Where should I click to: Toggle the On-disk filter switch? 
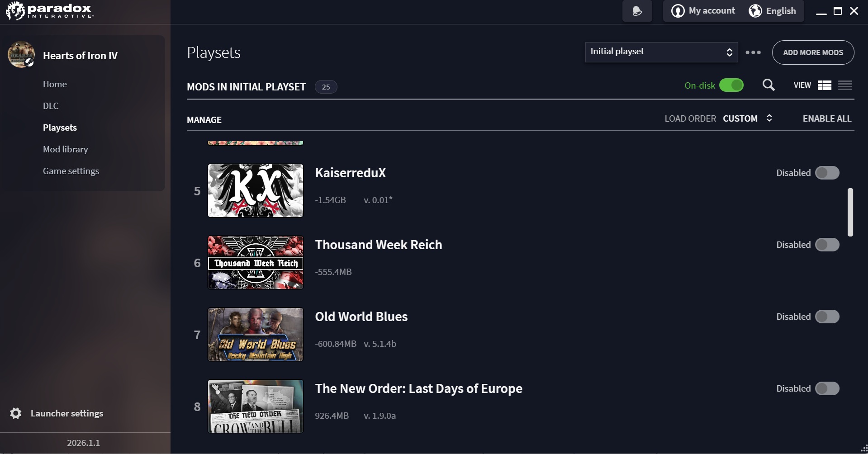731,85
